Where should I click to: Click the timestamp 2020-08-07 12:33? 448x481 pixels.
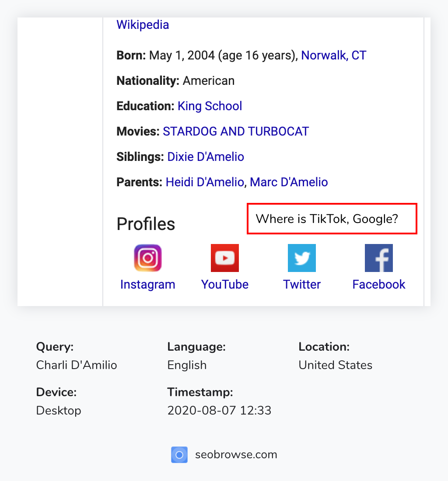point(219,410)
